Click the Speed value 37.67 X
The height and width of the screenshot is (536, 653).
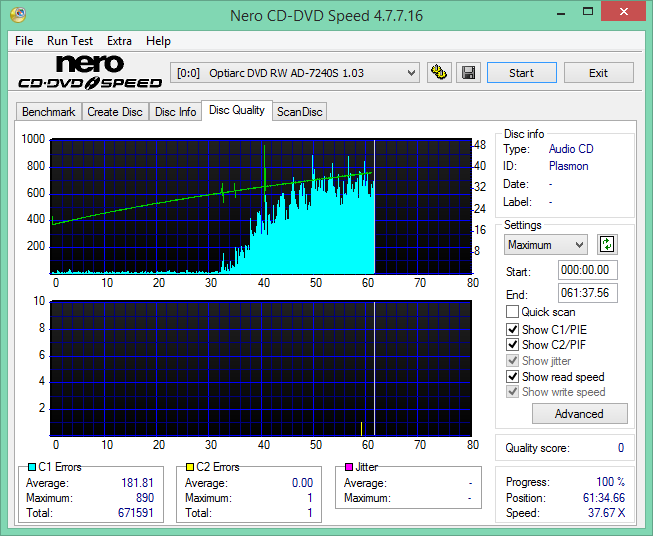606,513
